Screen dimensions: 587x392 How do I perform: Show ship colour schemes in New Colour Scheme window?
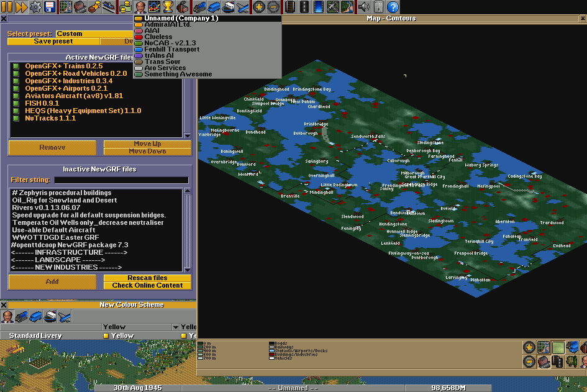(50, 317)
